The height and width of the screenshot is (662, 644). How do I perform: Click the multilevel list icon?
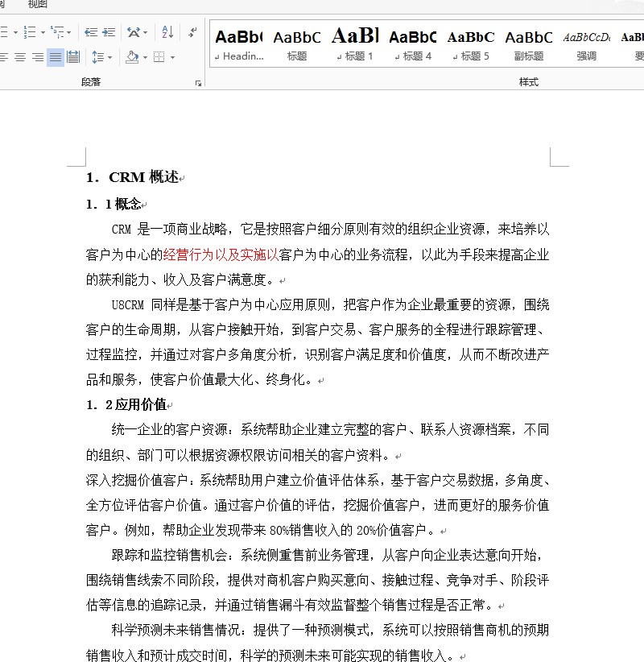point(57,32)
